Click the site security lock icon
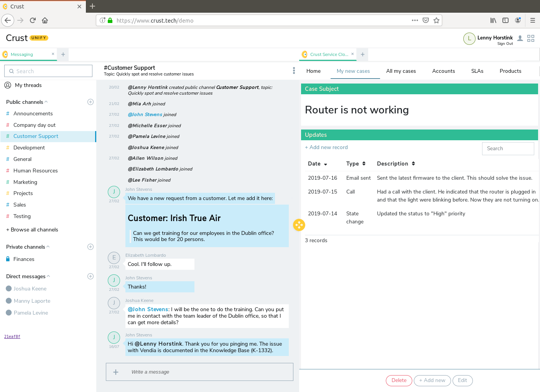 point(110,20)
